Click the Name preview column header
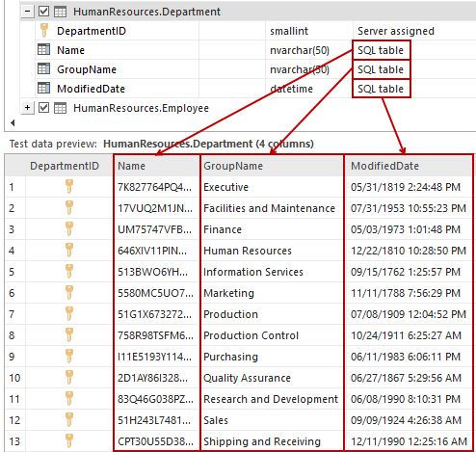 (x=157, y=166)
